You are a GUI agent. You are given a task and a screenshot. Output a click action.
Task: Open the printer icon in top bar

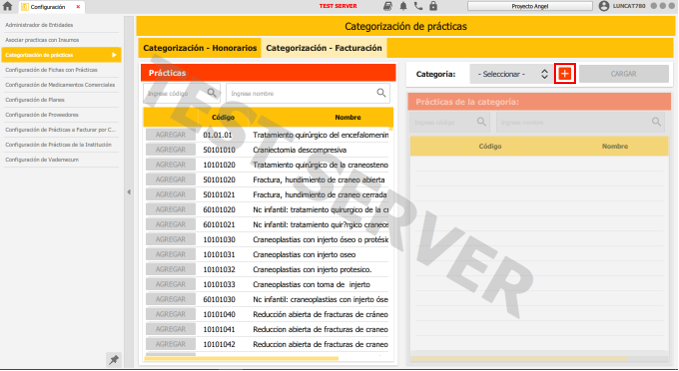click(x=388, y=6)
